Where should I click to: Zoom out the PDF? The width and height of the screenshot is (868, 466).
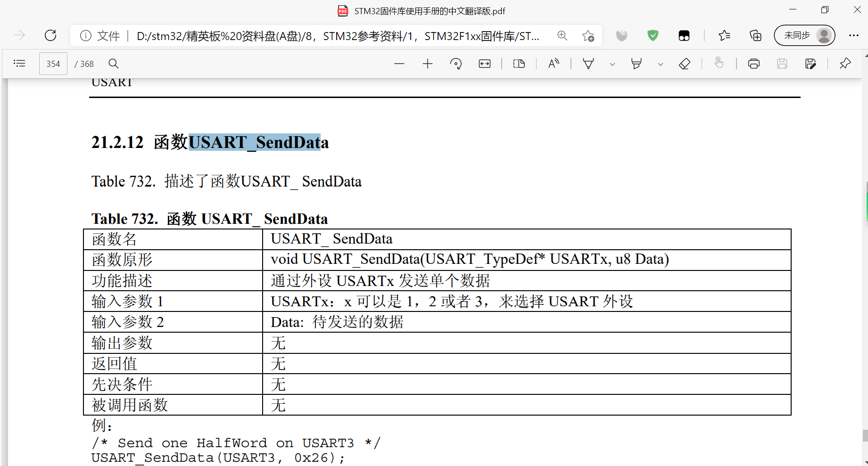tap(399, 64)
